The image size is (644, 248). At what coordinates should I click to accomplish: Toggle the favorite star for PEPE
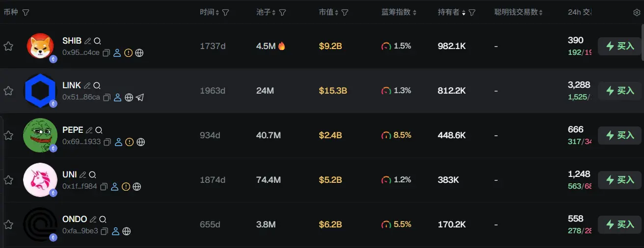[x=8, y=136]
